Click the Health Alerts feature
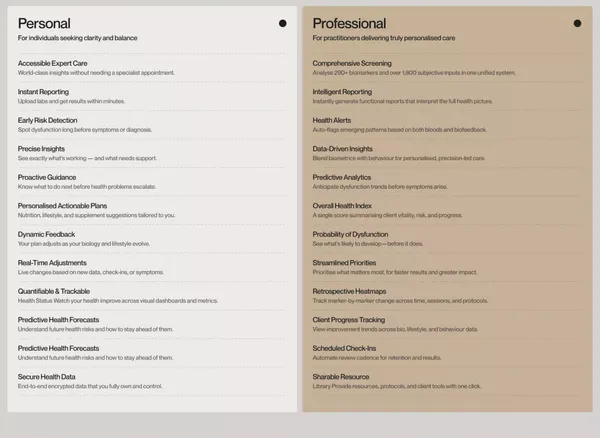The width and height of the screenshot is (600, 438). [x=331, y=120]
